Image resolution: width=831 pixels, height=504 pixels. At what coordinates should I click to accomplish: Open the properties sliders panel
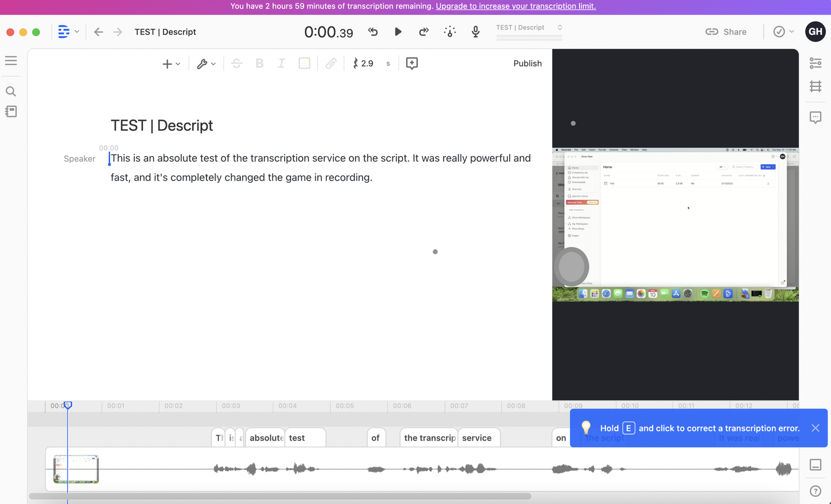pyautogui.click(x=815, y=63)
